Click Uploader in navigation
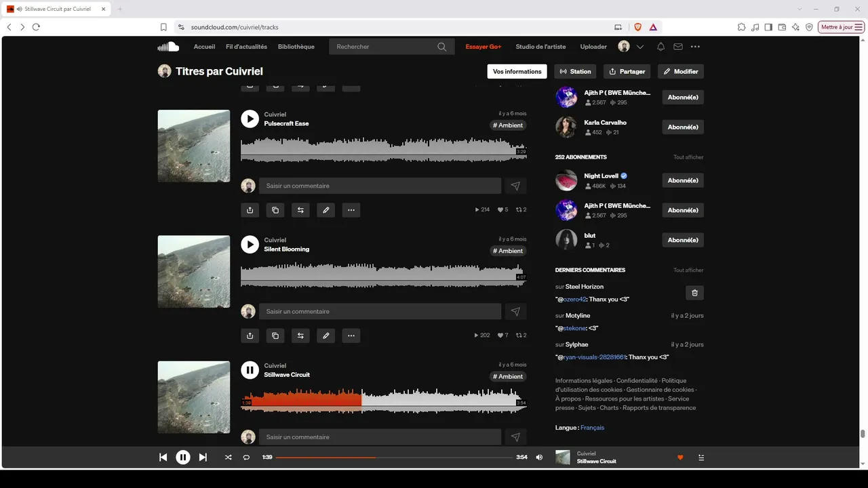Image resolution: width=868 pixels, height=488 pixels. [x=593, y=47]
